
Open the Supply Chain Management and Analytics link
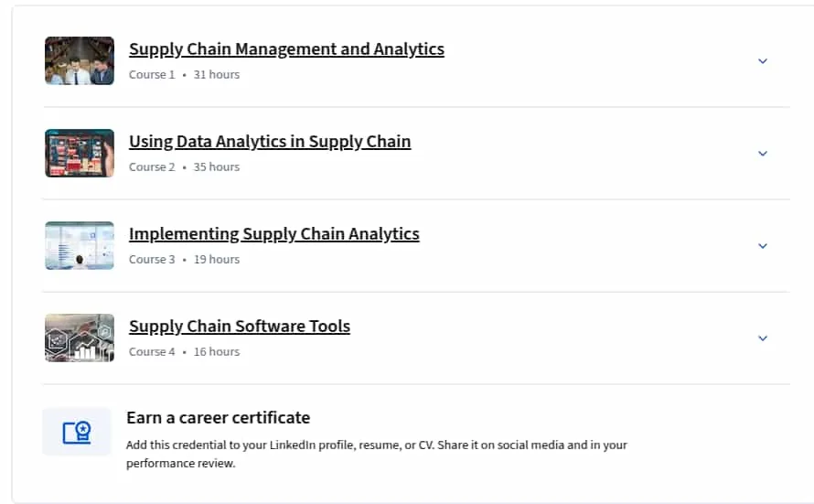(x=286, y=48)
